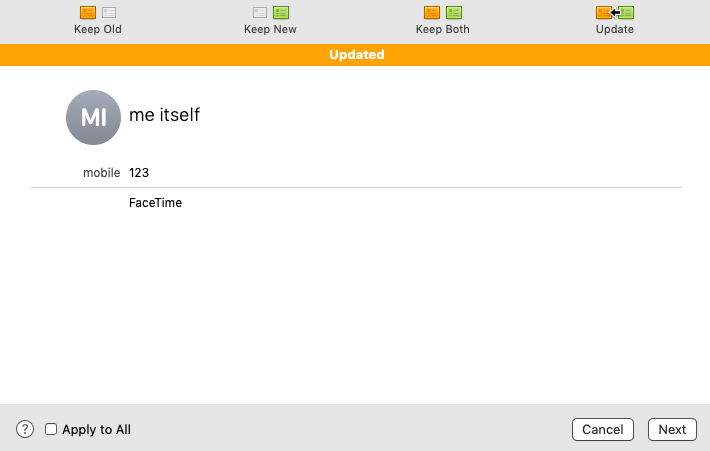The height and width of the screenshot is (451, 710).
Task: Go to the next contact with Next
Action: click(x=672, y=429)
